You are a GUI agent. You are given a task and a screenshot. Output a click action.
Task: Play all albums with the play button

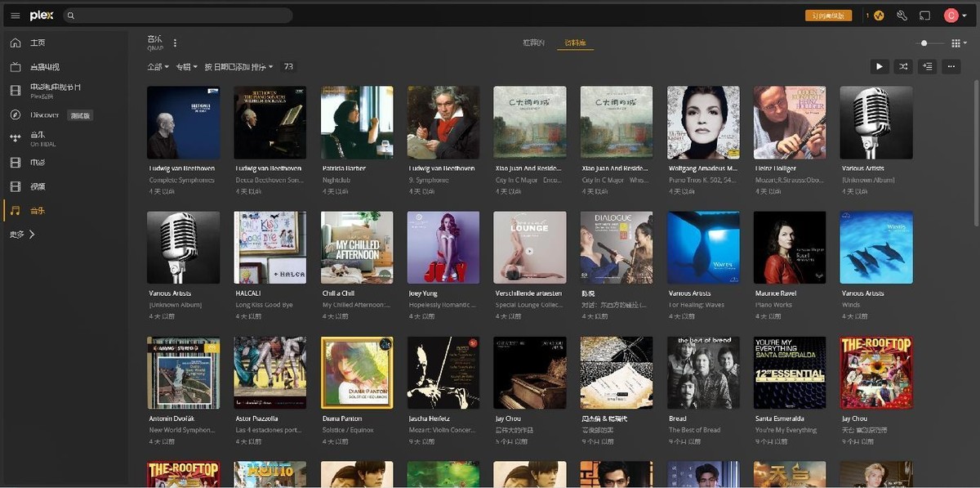pyautogui.click(x=879, y=67)
